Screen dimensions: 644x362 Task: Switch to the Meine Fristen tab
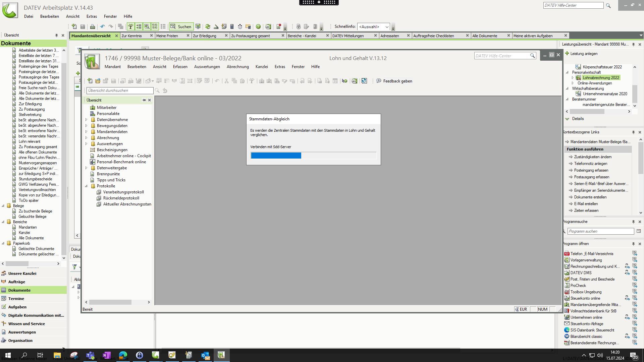167,36
